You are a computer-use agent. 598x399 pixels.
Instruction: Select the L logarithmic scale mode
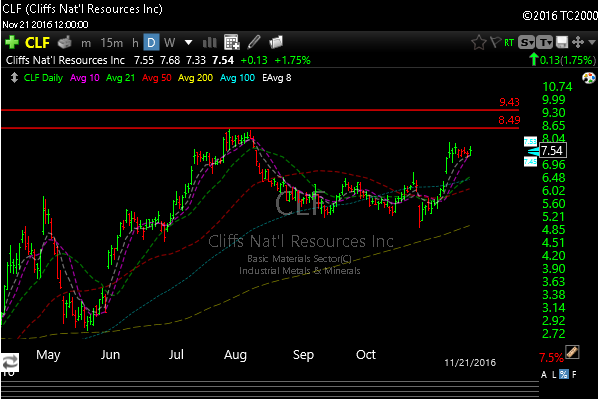[x=554, y=375]
